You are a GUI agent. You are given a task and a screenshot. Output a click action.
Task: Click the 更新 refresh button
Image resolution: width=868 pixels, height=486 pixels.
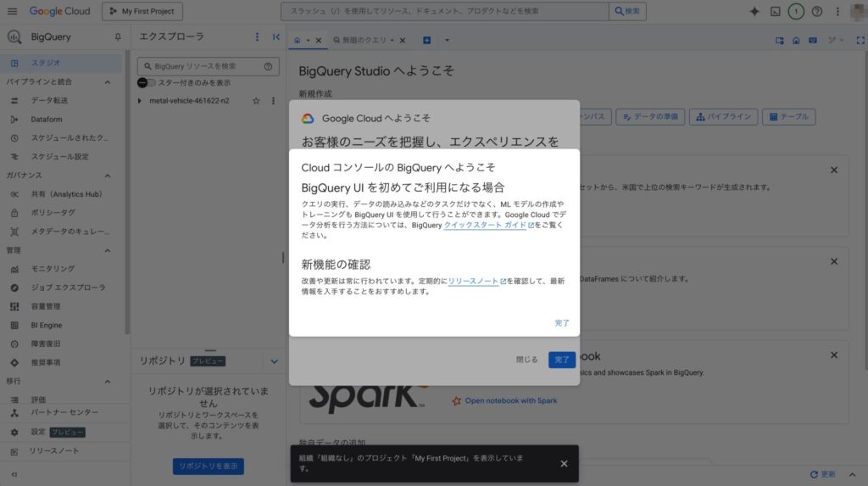(x=822, y=474)
